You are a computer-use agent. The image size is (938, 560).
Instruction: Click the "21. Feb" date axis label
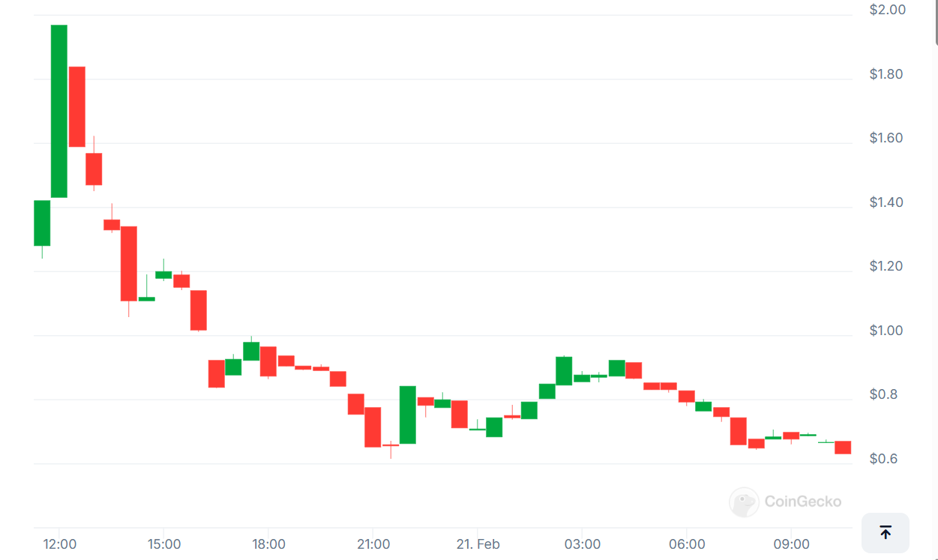(x=478, y=544)
